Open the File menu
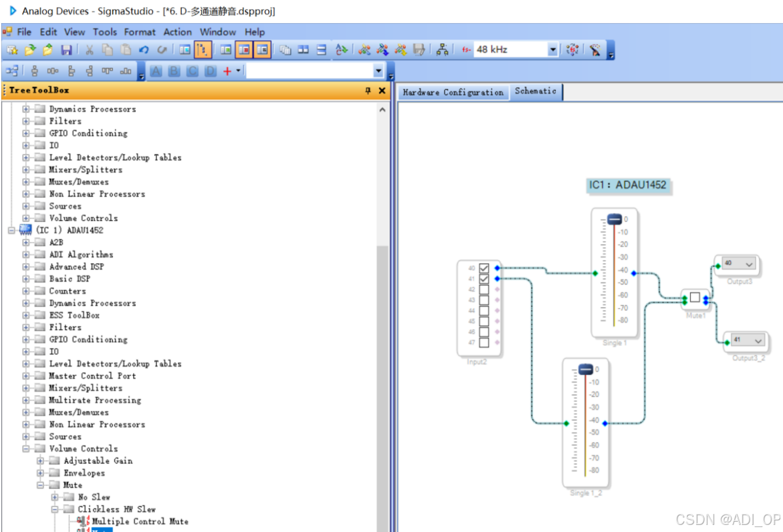This screenshot has width=783, height=532. coord(24,32)
